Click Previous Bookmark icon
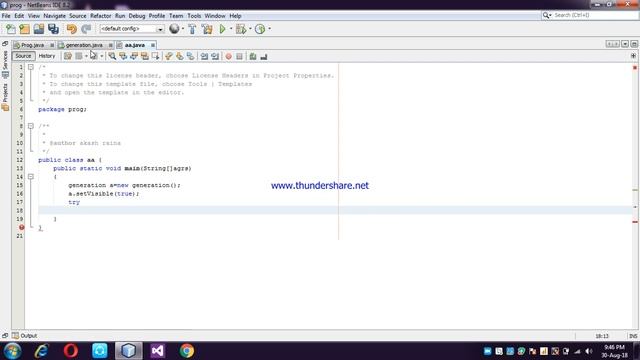This screenshot has width=640, height=360. click(x=169, y=56)
